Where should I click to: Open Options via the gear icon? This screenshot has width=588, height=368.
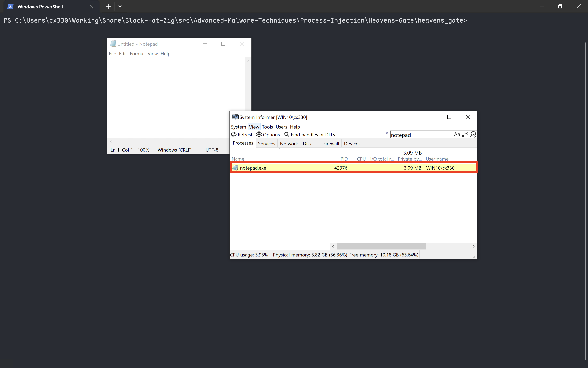(x=259, y=134)
